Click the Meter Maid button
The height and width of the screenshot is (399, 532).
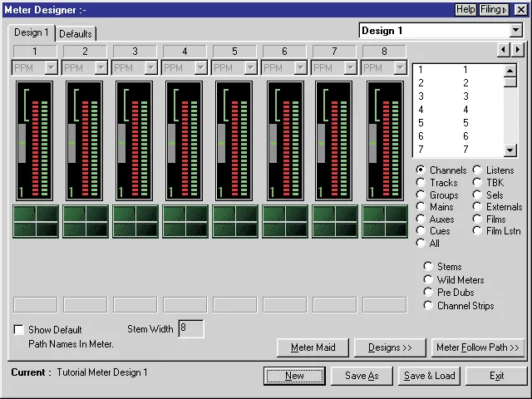pyautogui.click(x=313, y=347)
